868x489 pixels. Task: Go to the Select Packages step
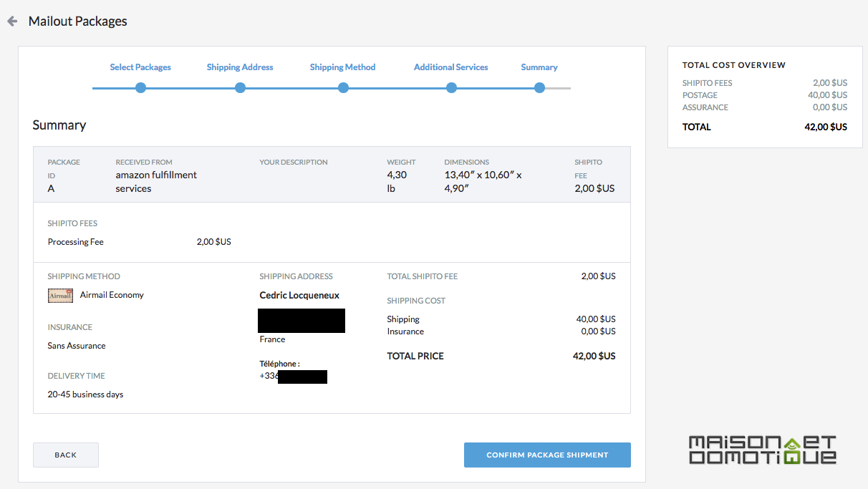tap(140, 67)
